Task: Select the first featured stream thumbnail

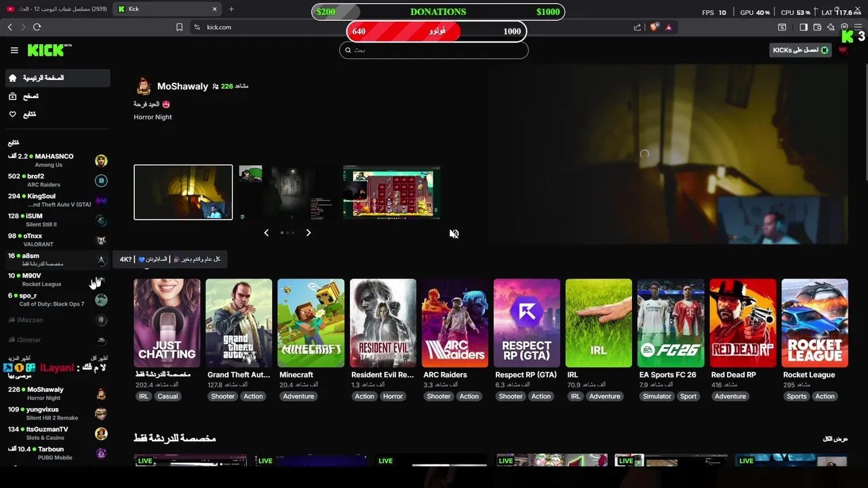Action: [183, 192]
